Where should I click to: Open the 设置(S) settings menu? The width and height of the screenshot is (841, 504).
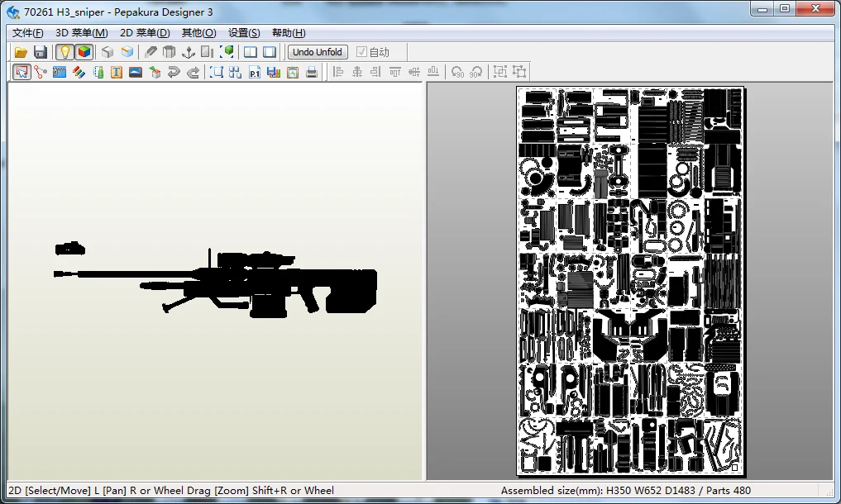244,33
